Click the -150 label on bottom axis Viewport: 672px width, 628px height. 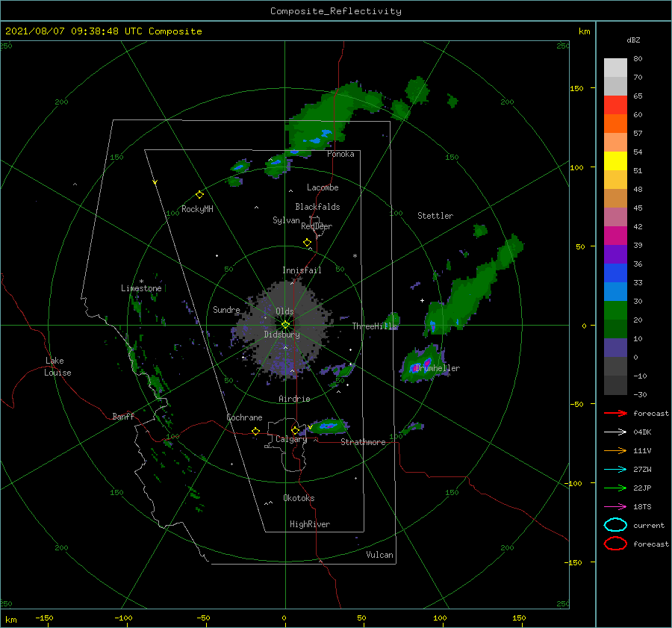[44, 618]
